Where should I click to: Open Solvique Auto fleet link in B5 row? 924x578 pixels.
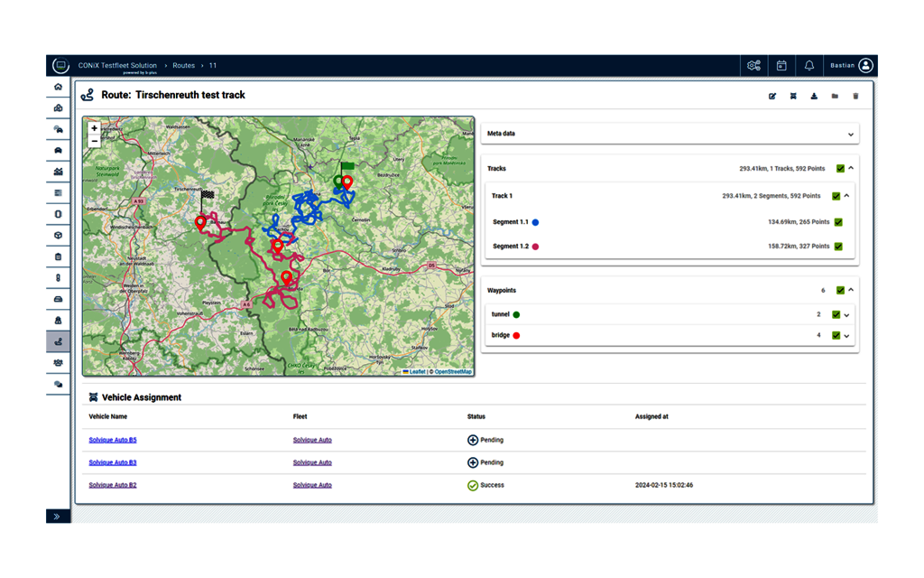pyautogui.click(x=312, y=440)
